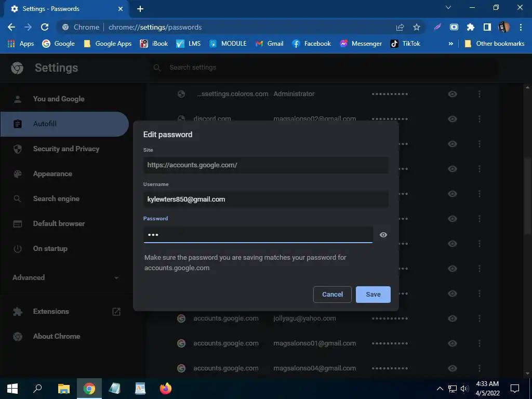Image resolution: width=532 pixels, height=399 pixels.
Task: Open more actions for jollyagu@yahoo.com row
Action: [480, 318]
